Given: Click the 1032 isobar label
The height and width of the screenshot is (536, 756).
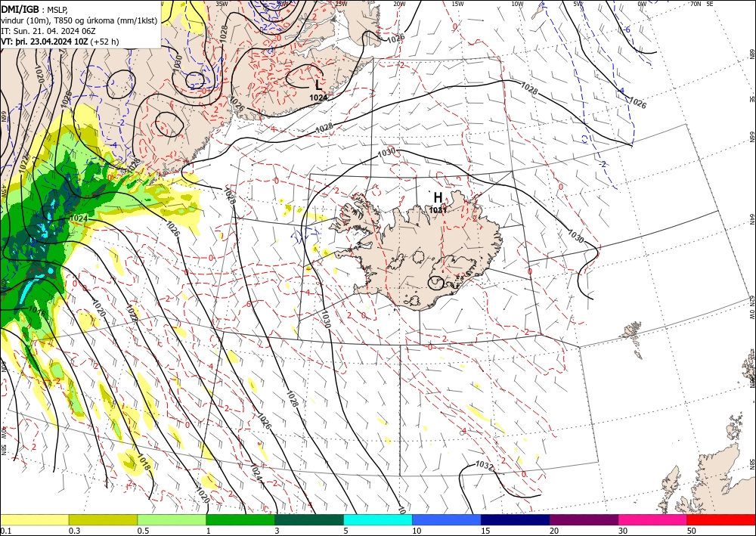Looking at the screenshot, I should (484, 465).
